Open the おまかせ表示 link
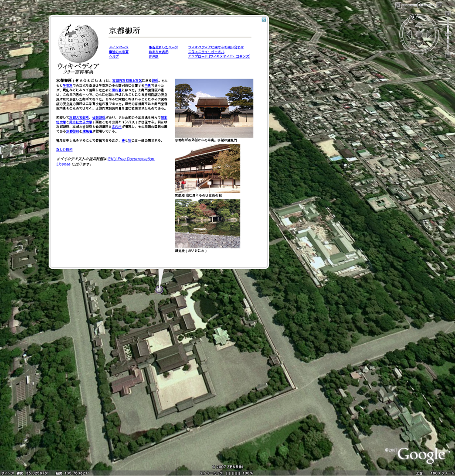This screenshot has height=476, width=455. (159, 51)
